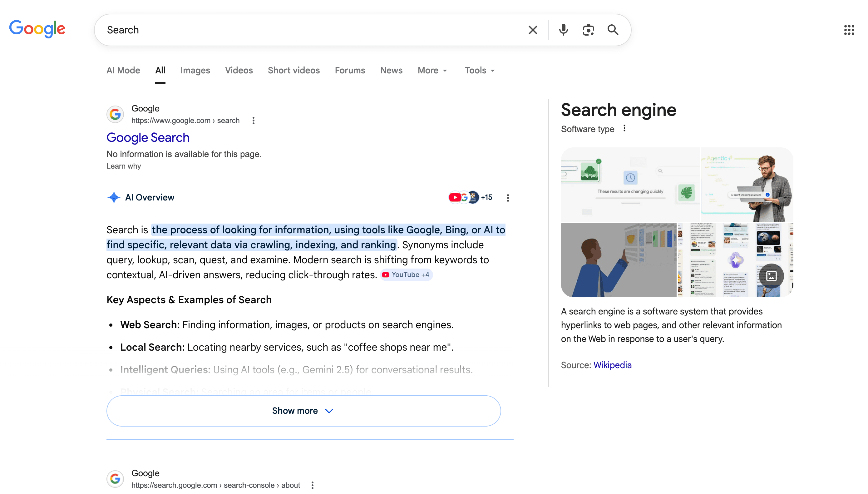
Task: Expand the More dropdown
Action: click(x=432, y=70)
